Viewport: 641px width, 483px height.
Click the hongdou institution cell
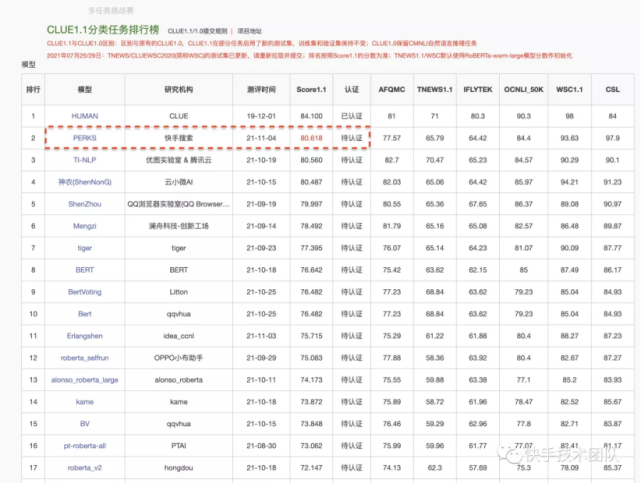pos(179,468)
